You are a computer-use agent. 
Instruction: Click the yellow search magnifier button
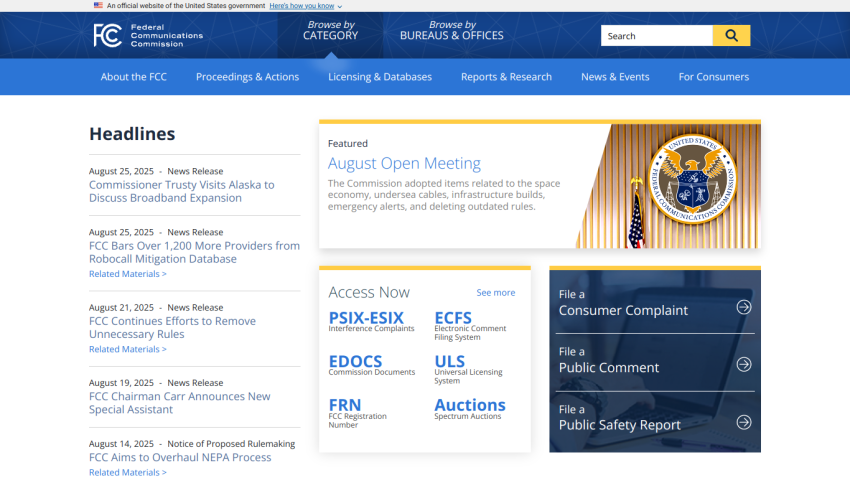(x=731, y=36)
